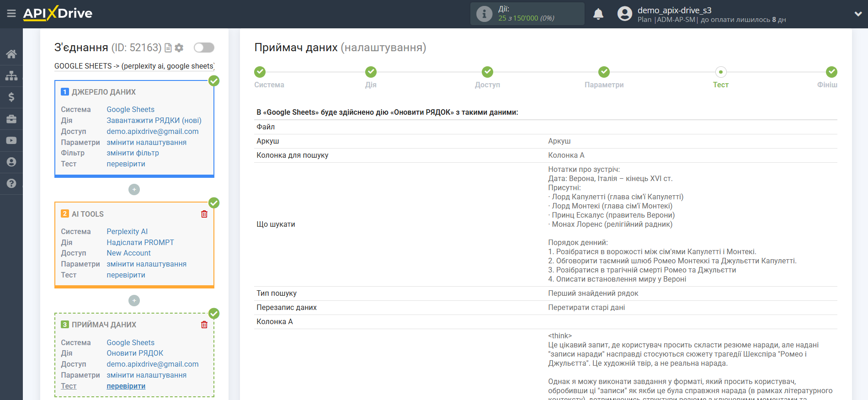Click the user avatar icon

click(x=624, y=14)
